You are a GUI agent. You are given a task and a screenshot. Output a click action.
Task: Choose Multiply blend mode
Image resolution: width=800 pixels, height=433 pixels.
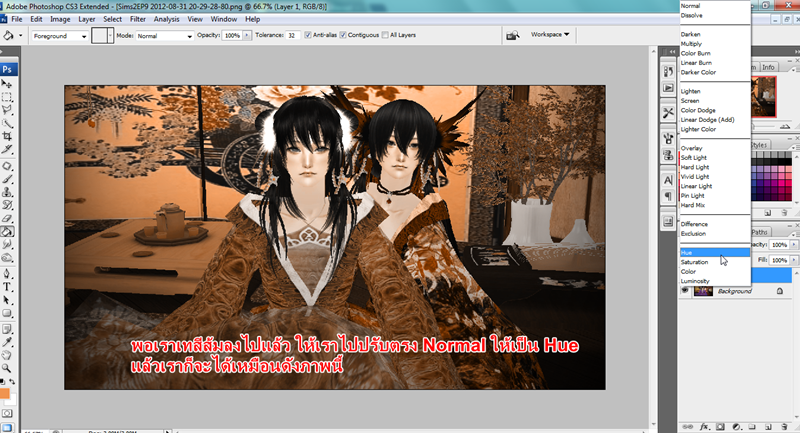tap(715, 44)
